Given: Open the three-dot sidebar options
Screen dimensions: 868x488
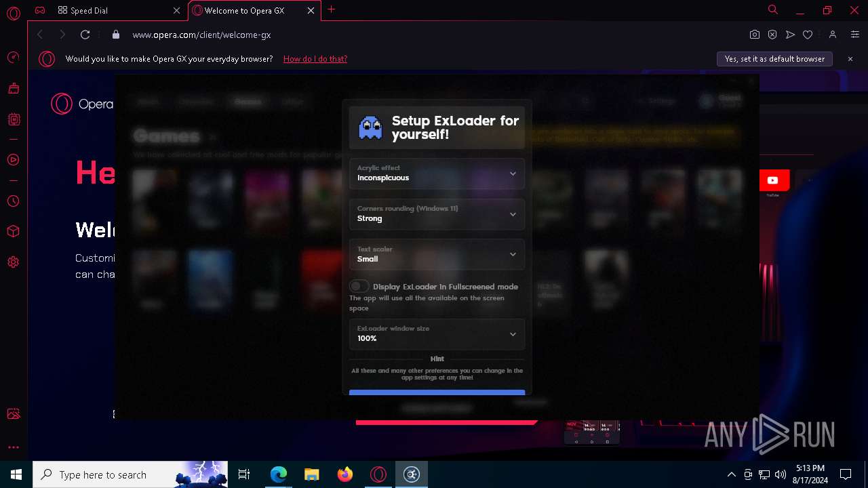Looking at the screenshot, I should [x=13, y=447].
